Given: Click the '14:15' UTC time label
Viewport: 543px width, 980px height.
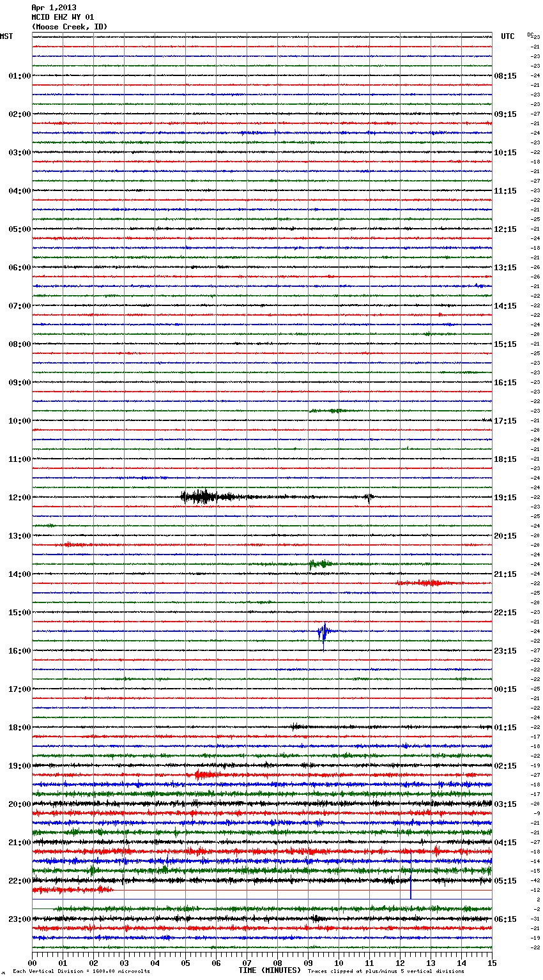Looking at the screenshot, I should (505, 306).
